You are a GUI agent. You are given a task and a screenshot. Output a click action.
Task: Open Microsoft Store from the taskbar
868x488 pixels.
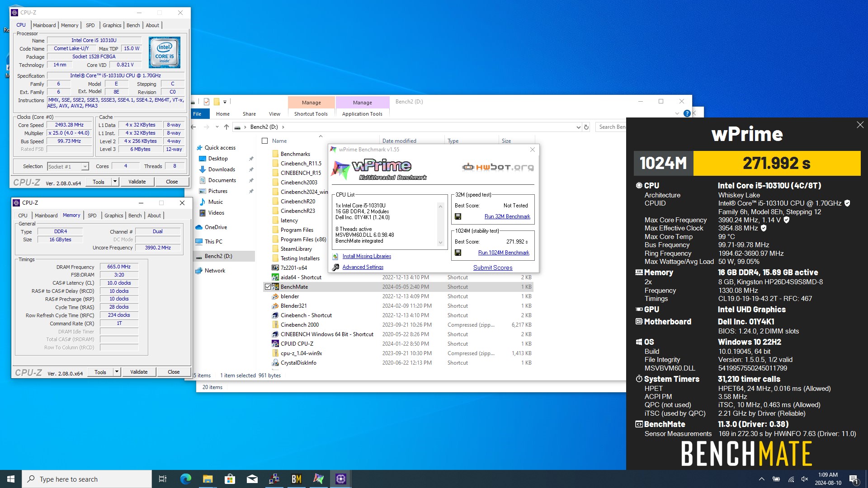coord(230,479)
